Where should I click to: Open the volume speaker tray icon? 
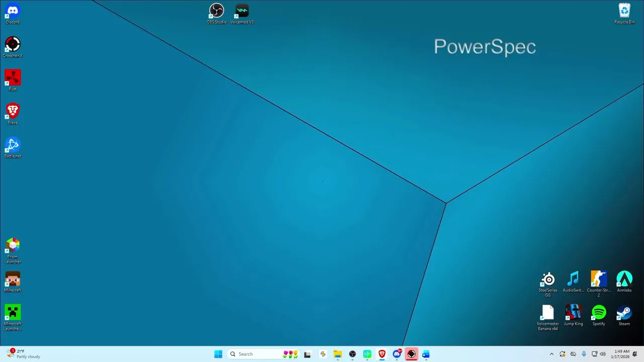pos(603,354)
